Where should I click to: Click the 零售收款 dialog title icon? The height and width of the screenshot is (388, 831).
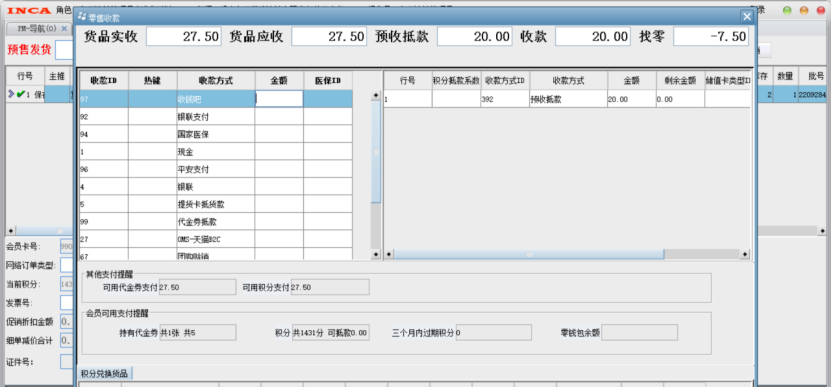pyautogui.click(x=82, y=17)
